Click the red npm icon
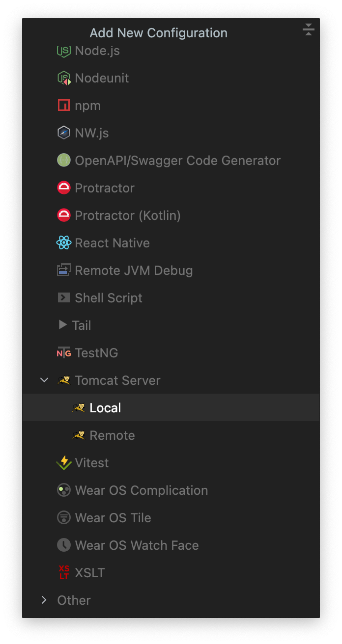Screen dimensions: 342x644 (x=64, y=106)
